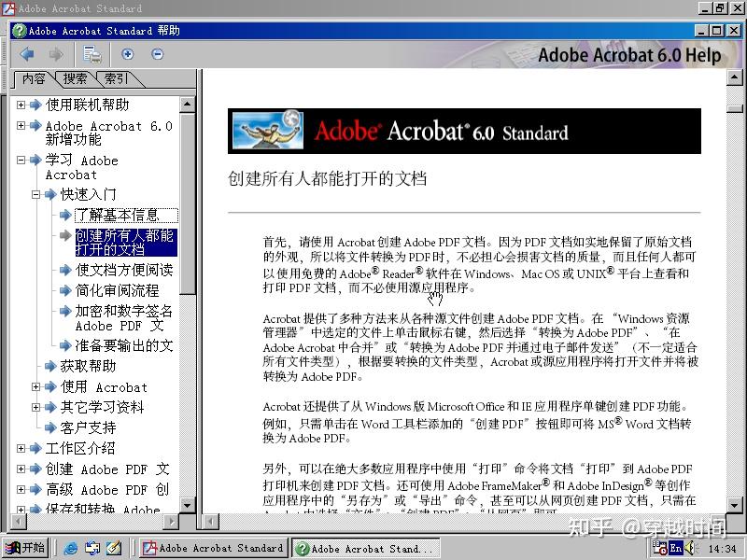Open topic 获取帮助

click(x=88, y=366)
